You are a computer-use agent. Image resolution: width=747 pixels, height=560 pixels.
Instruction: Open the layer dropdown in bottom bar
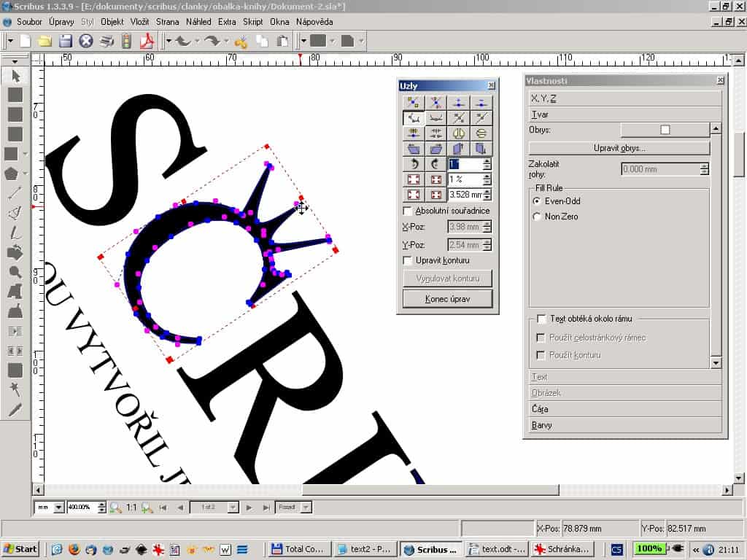(306, 507)
